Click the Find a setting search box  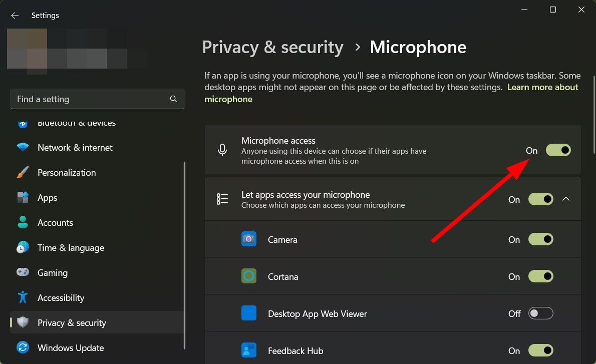(x=90, y=99)
